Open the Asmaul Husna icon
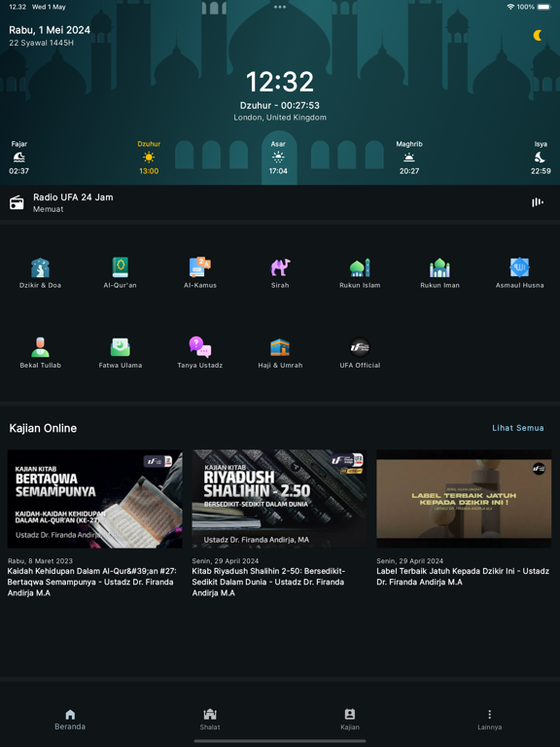The height and width of the screenshot is (747, 560). pos(519,267)
